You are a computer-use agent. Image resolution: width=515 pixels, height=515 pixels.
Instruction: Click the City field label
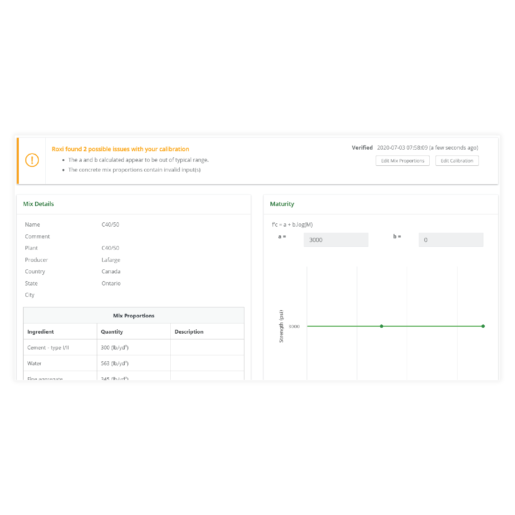[x=29, y=295]
